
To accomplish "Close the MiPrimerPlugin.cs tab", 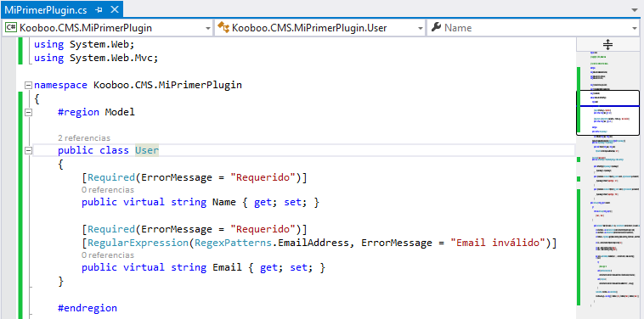I will [x=115, y=9].
